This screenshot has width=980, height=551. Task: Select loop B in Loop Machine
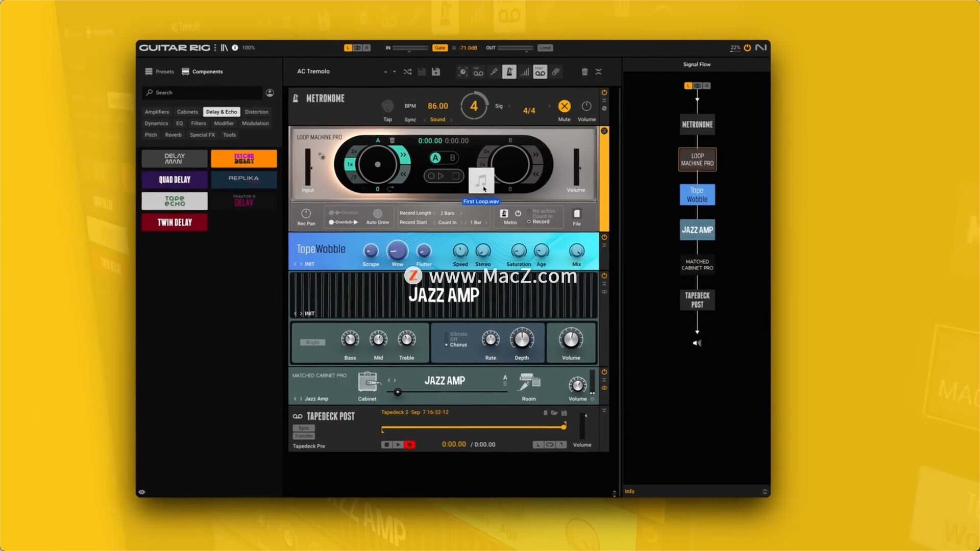point(453,158)
